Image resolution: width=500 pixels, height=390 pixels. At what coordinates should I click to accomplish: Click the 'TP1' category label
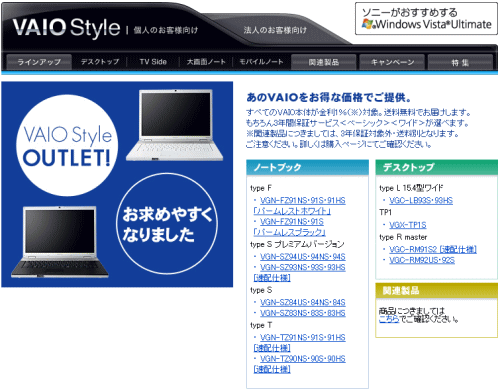[385, 212]
